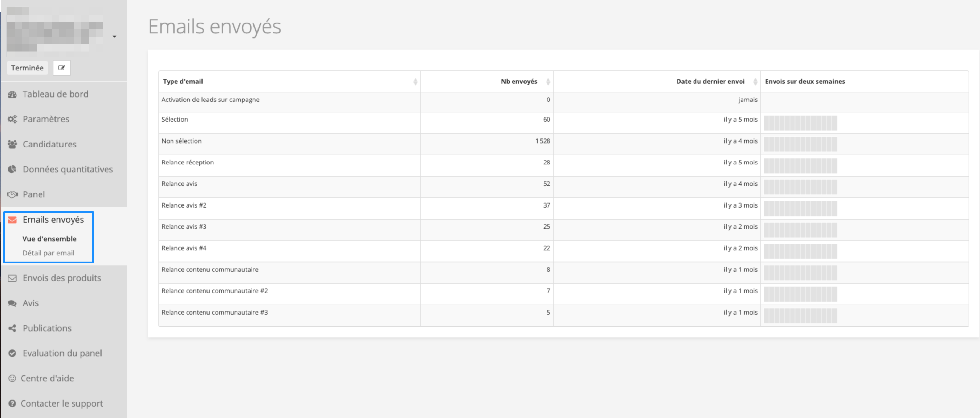This screenshot has width=980, height=418.
Task: Open Détail par email submenu item
Action: click(48, 253)
